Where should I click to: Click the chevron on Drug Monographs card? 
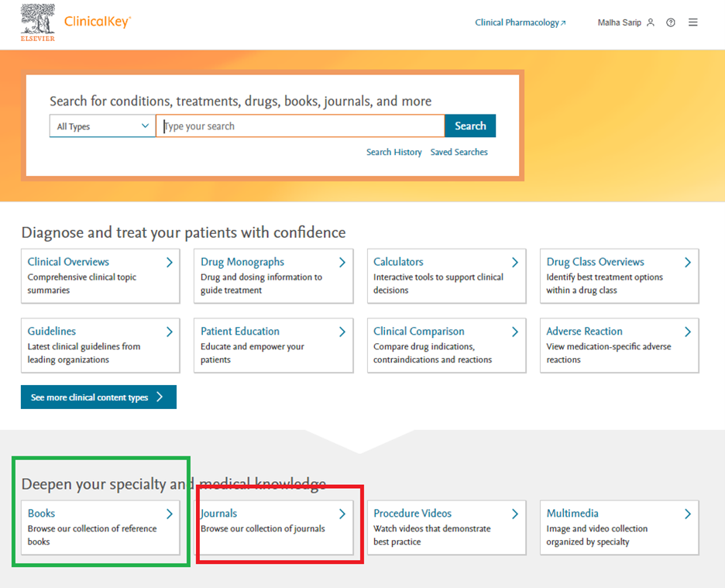[x=342, y=263]
